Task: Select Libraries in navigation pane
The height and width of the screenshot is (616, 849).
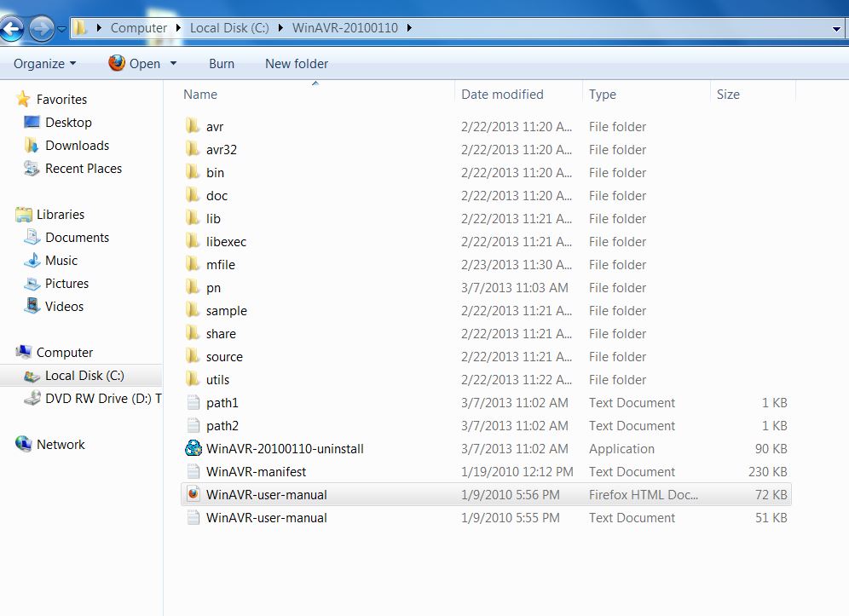Action: click(61, 215)
